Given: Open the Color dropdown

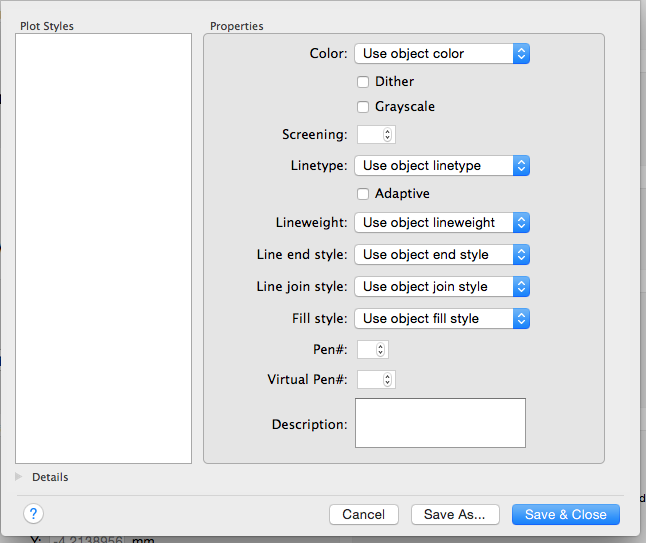Looking at the screenshot, I should [442, 54].
